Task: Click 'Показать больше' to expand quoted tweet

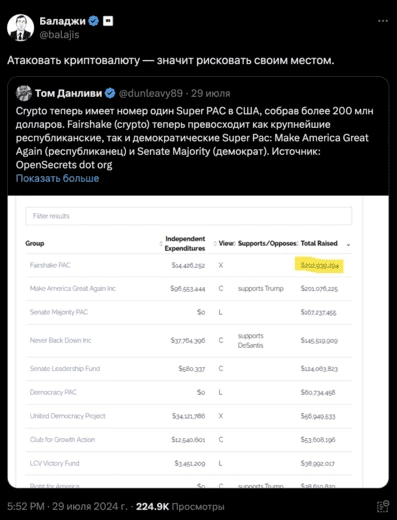Action: (57, 178)
